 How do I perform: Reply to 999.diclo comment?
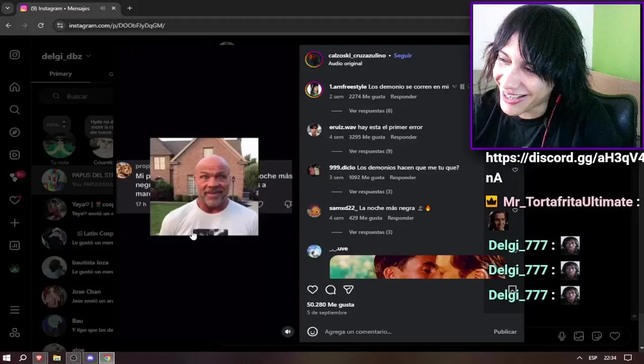pos(403,177)
